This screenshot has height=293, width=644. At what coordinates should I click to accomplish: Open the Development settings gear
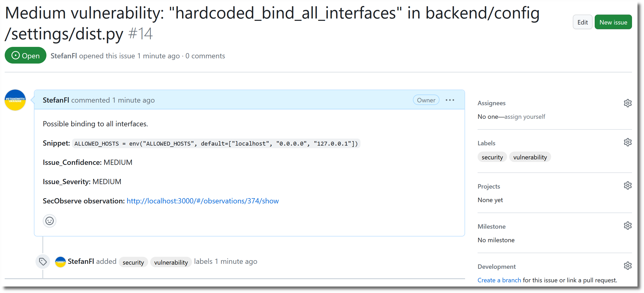click(627, 265)
